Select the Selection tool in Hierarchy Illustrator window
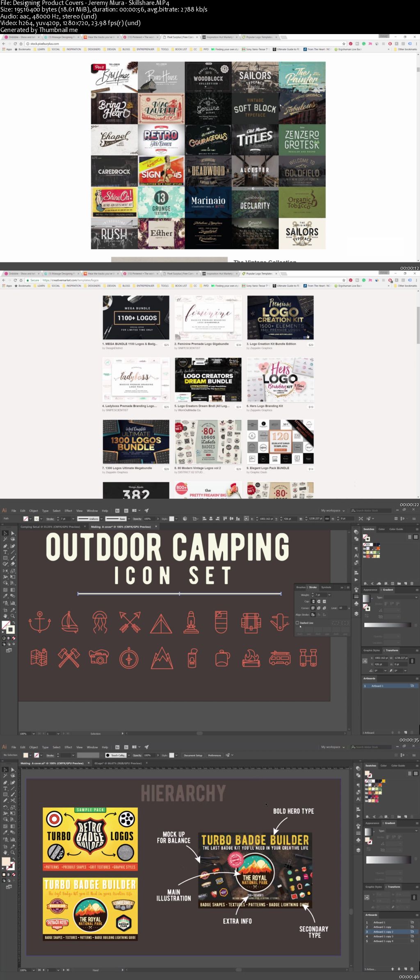420x980 pixels. tap(5, 769)
